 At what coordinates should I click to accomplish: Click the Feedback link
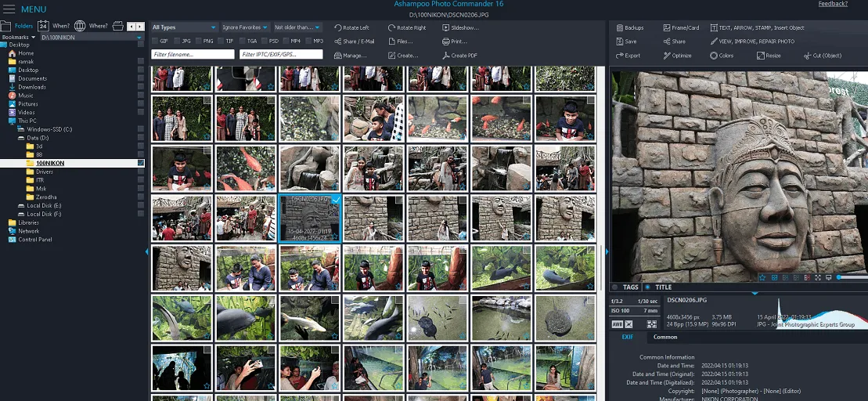click(x=833, y=4)
